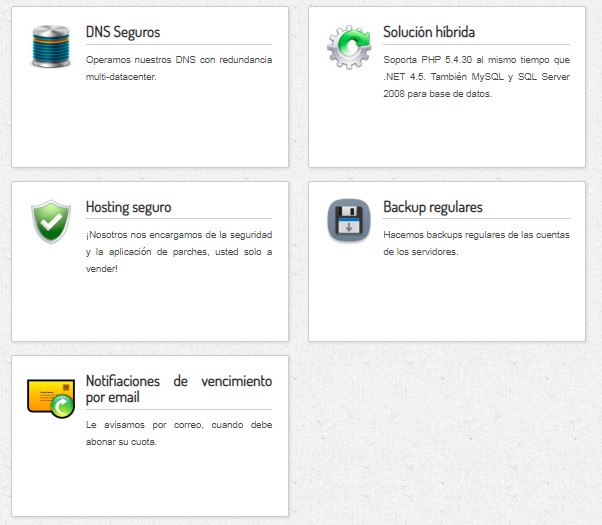Viewport: 602px width, 525px height.
Task: Click the DNS Seguros database icon
Action: (x=50, y=47)
